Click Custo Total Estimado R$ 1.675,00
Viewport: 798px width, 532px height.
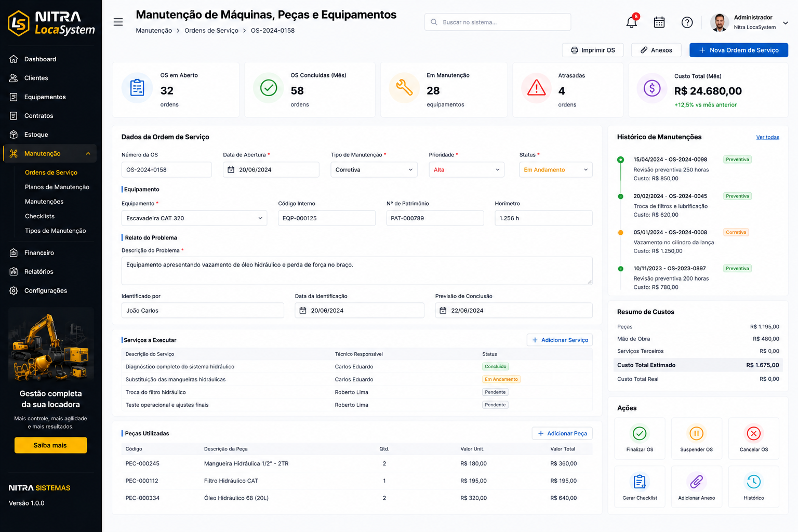point(698,365)
